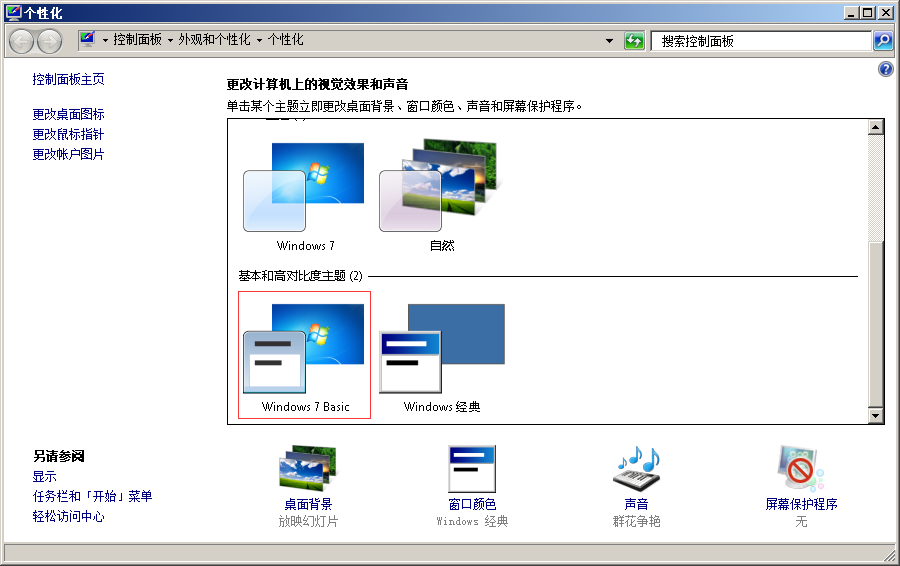Click the back navigation arrow button

(22, 41)
